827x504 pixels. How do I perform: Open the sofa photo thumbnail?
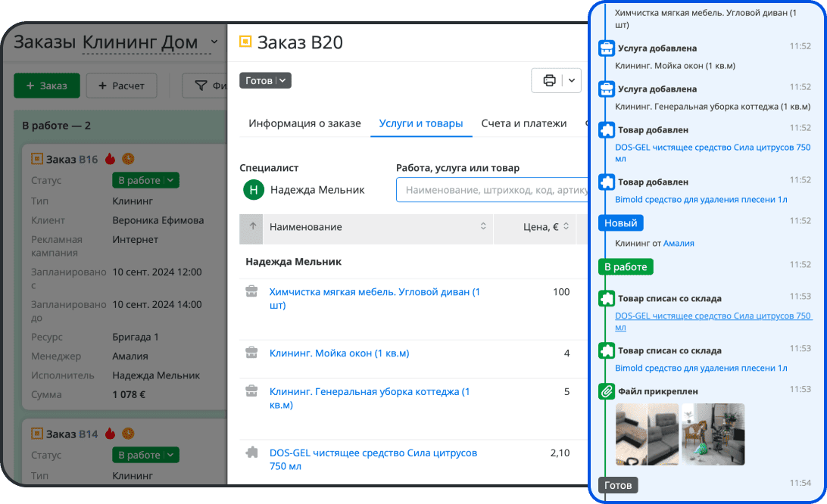coord(647,434)
